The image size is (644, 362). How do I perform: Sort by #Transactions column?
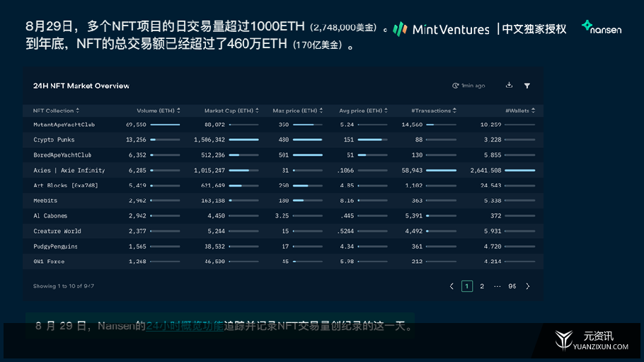pos(434,111)
